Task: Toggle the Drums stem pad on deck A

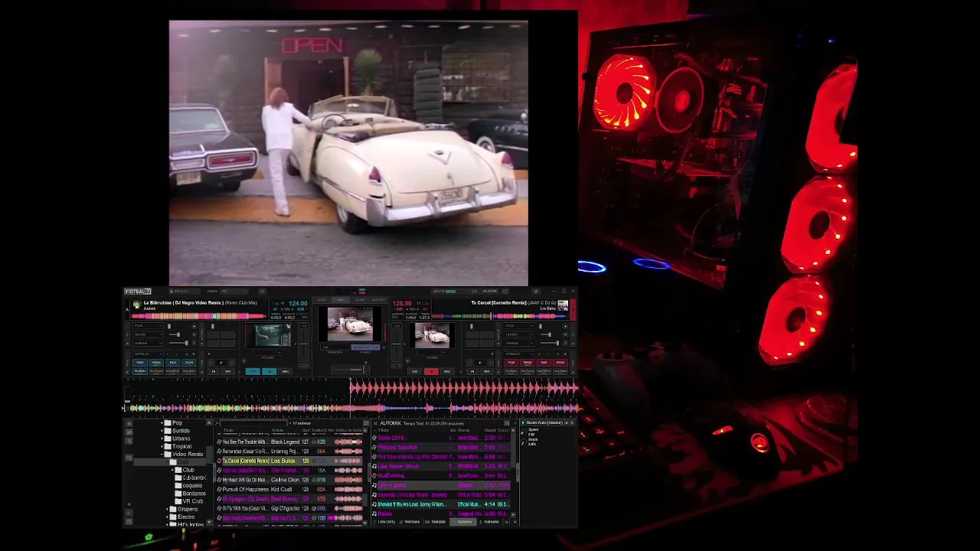Action: pos(189,363)
